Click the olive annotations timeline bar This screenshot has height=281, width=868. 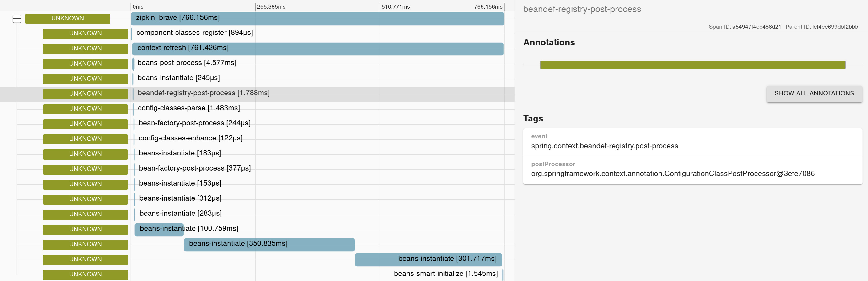point(692,65)
